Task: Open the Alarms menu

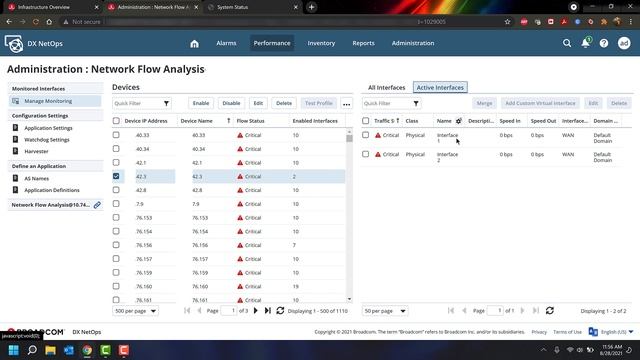Action: (226, 43)
